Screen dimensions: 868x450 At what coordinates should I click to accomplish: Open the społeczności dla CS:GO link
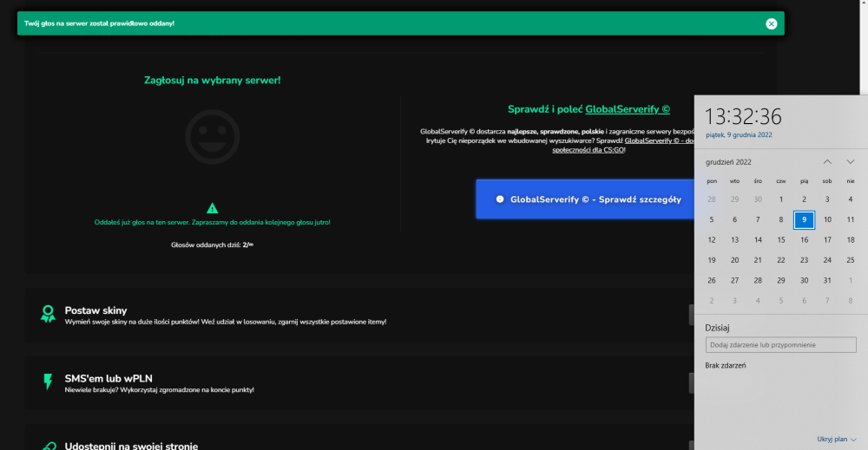coord(589,150)
